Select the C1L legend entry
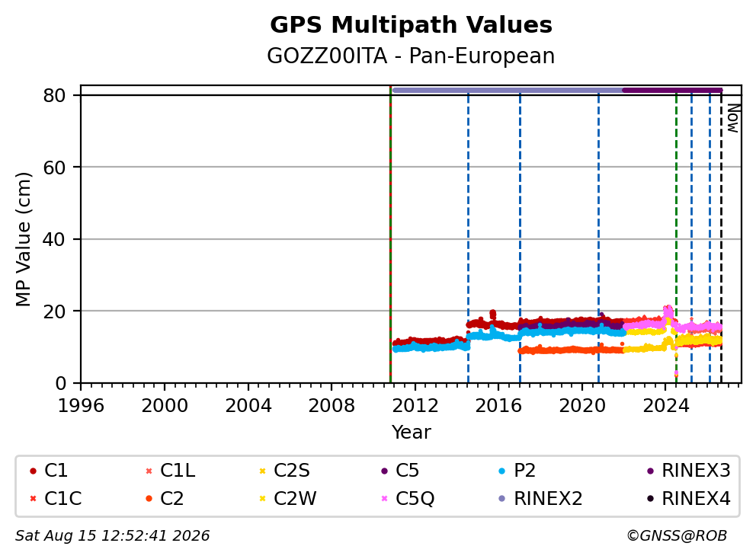756x559 pixels. point(170,471)
